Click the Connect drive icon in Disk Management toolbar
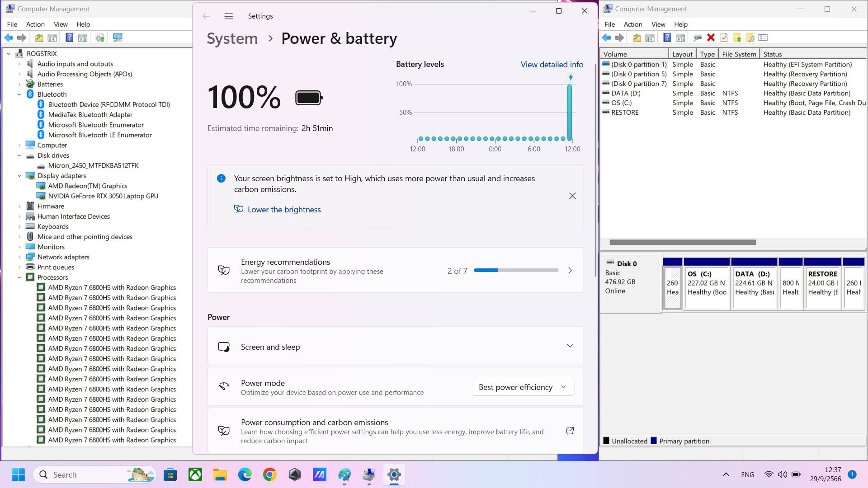This screenshot has height=488, width=868. click(698, 38)
